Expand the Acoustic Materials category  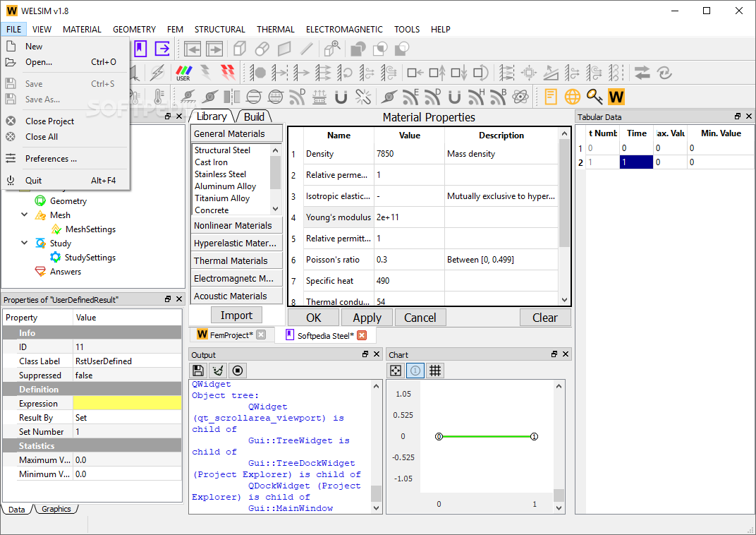[236, 296]
